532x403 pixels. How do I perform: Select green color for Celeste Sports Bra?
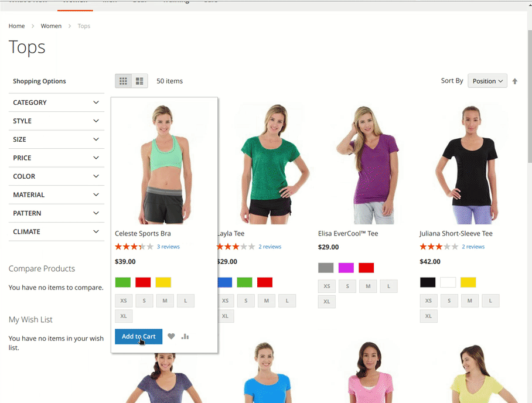coord(123,282)
